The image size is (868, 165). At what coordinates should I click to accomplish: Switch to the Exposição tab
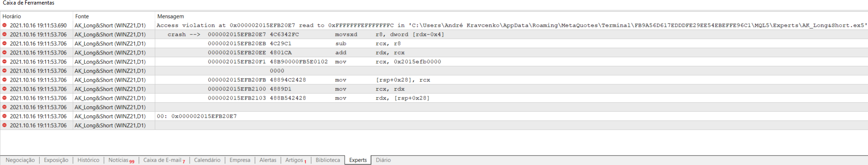(56, 160)
